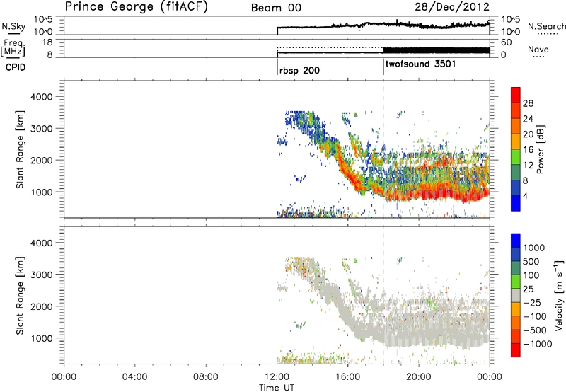Click the 'Nave' legend label
The height and width of the screenshot is (392, 566).
click(538, 49)
